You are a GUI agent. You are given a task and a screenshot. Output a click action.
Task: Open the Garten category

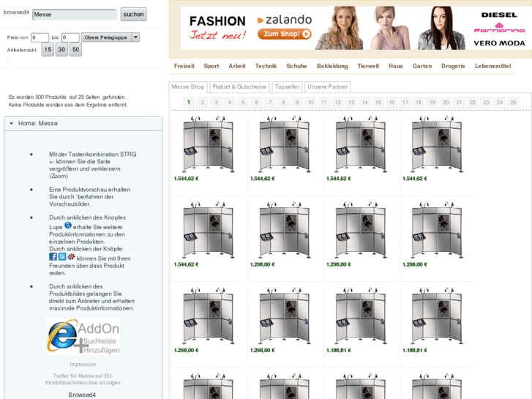[x=422, y=66]
